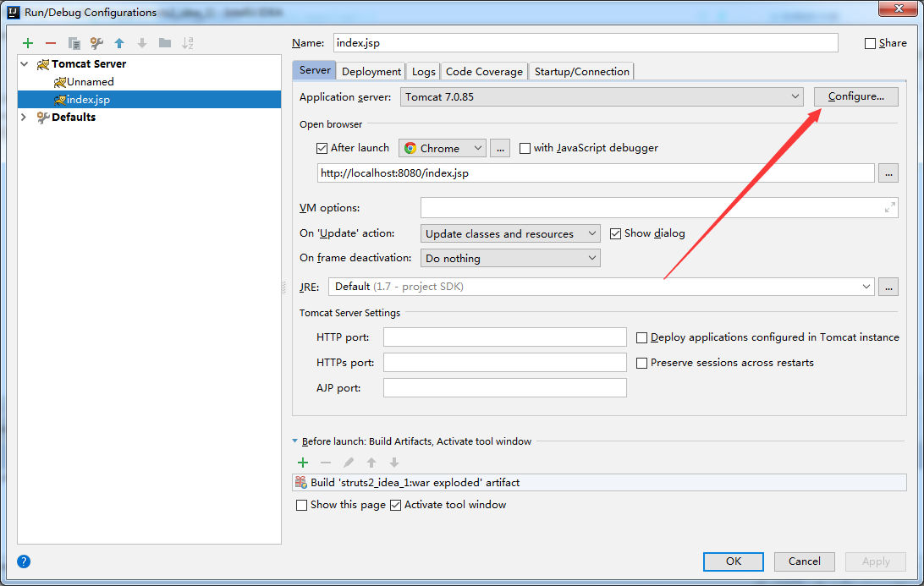This screenshot has width=924, height=586.
Task: Copy the selected configuration
Action: coord(74,43)
